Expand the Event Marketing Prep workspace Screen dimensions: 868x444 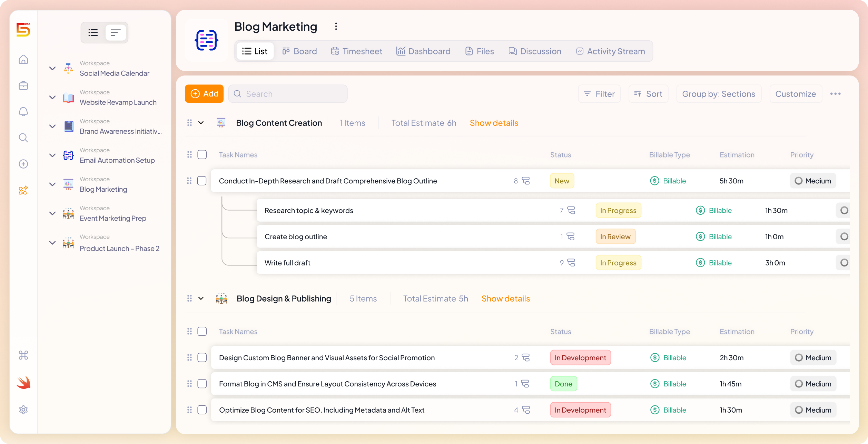click(x=52, y=213)
